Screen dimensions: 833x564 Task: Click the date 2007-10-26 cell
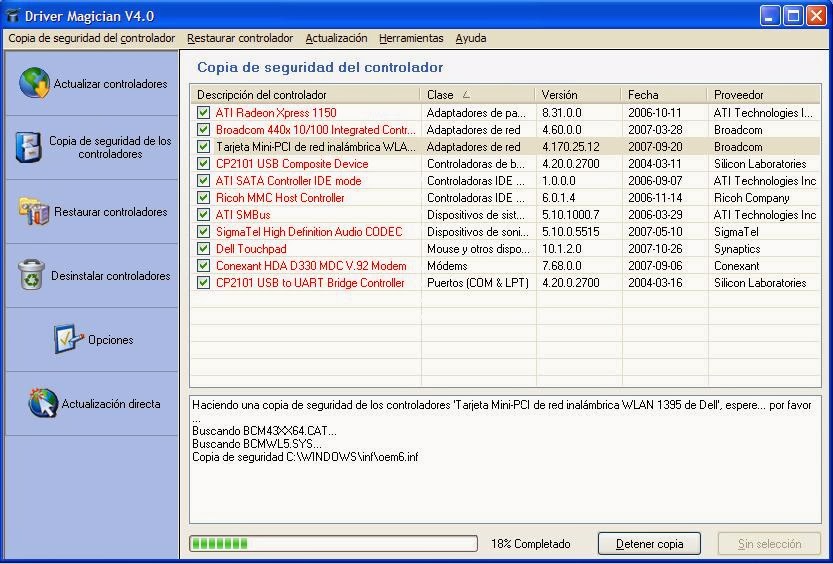(655, 249)
